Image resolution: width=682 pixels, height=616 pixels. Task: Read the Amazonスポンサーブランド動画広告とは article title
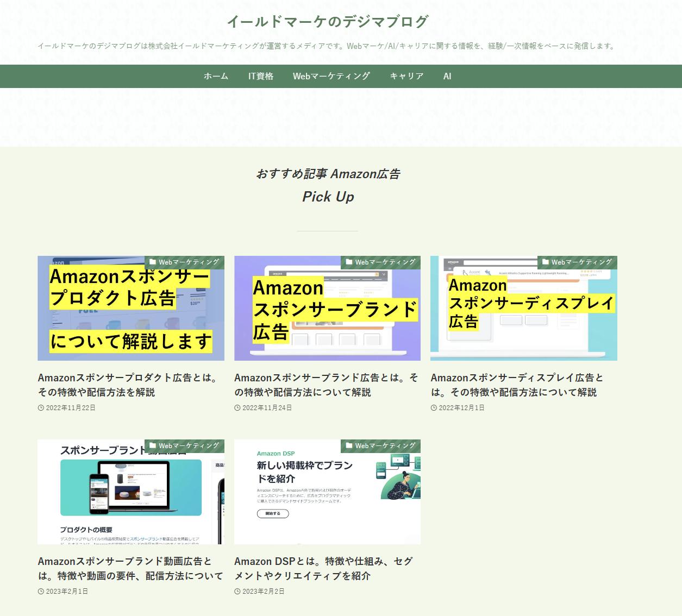click(130, 568)
